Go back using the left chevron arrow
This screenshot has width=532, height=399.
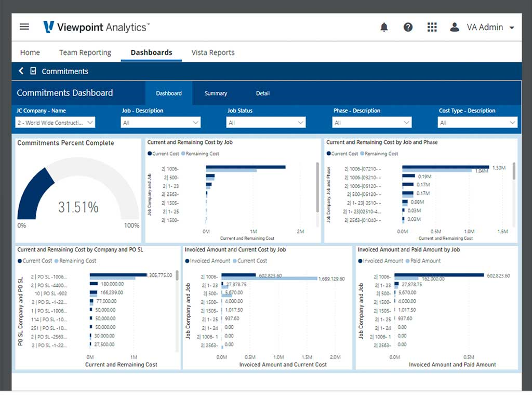[21, 71]
